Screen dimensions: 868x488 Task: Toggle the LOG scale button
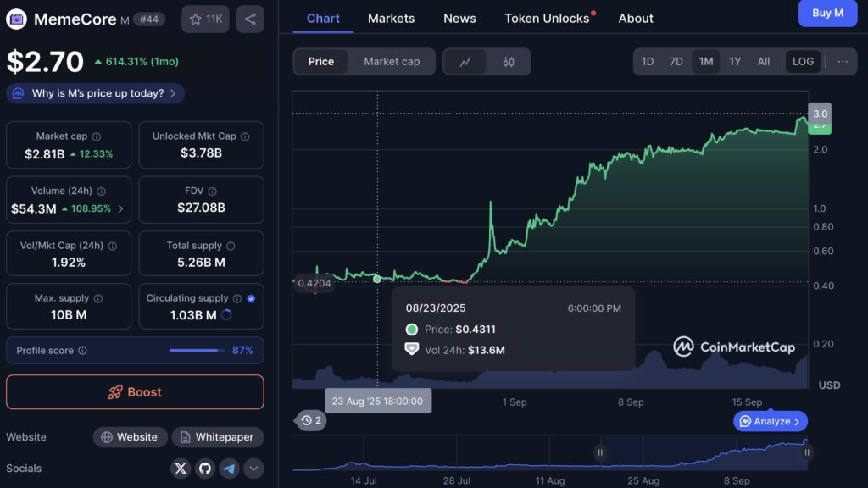[803, 61]
